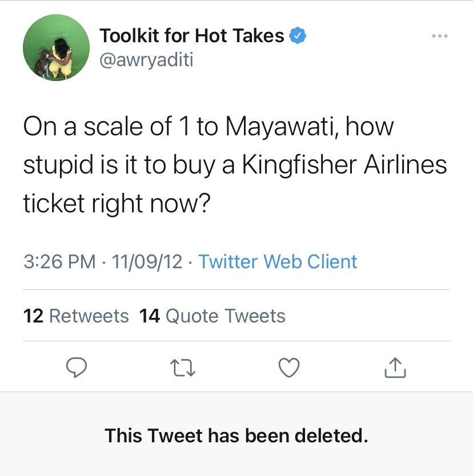Viewport: 473px width, 476px height.
Task: Click the 3:26 PM timestamp
Action: coord(59,261)
